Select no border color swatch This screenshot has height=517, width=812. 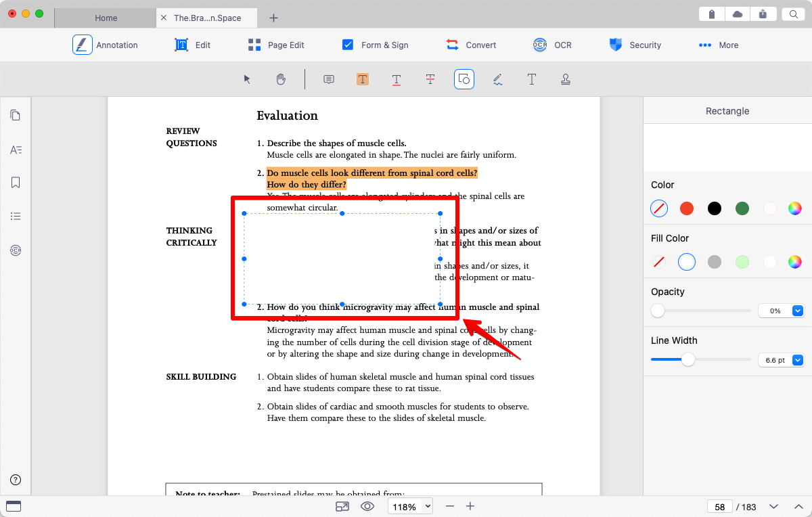(659, 208)
